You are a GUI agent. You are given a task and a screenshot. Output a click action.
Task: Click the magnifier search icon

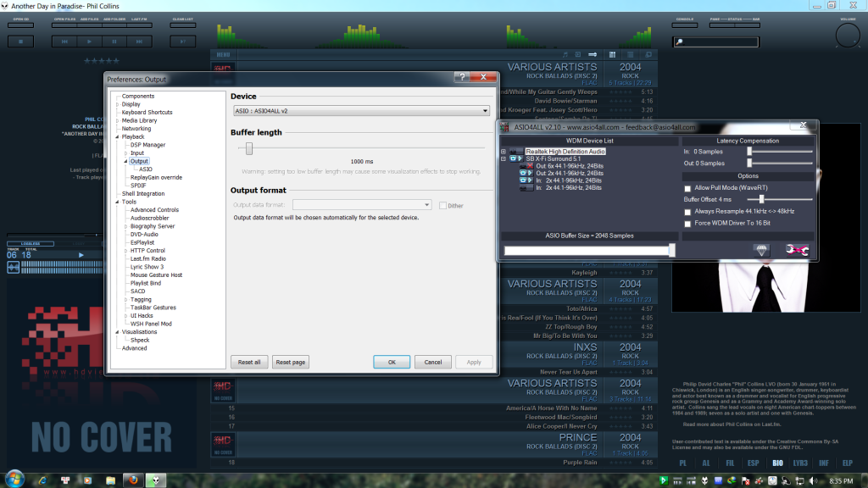click(x=679, y=42)
